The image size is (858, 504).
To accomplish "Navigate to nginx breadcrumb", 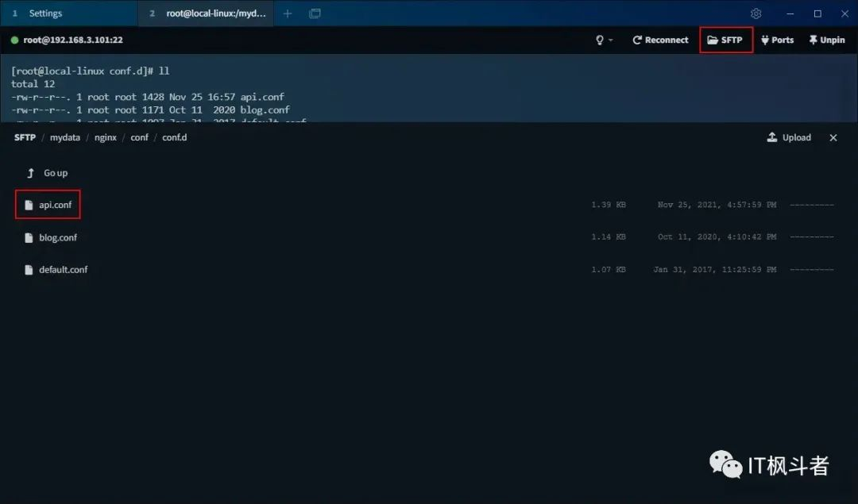I will point(105,137).
